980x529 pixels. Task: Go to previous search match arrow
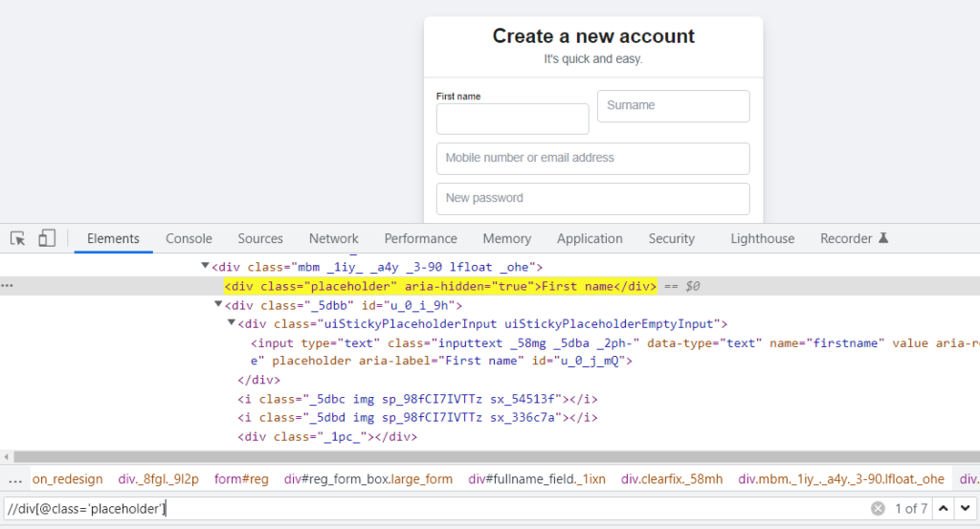[x=943, y=509]
